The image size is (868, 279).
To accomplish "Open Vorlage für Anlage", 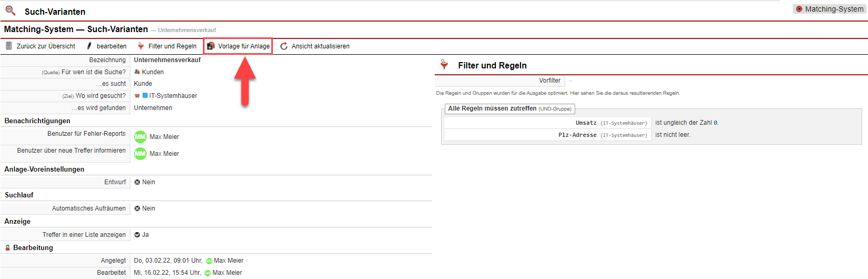I will [243, 46].
